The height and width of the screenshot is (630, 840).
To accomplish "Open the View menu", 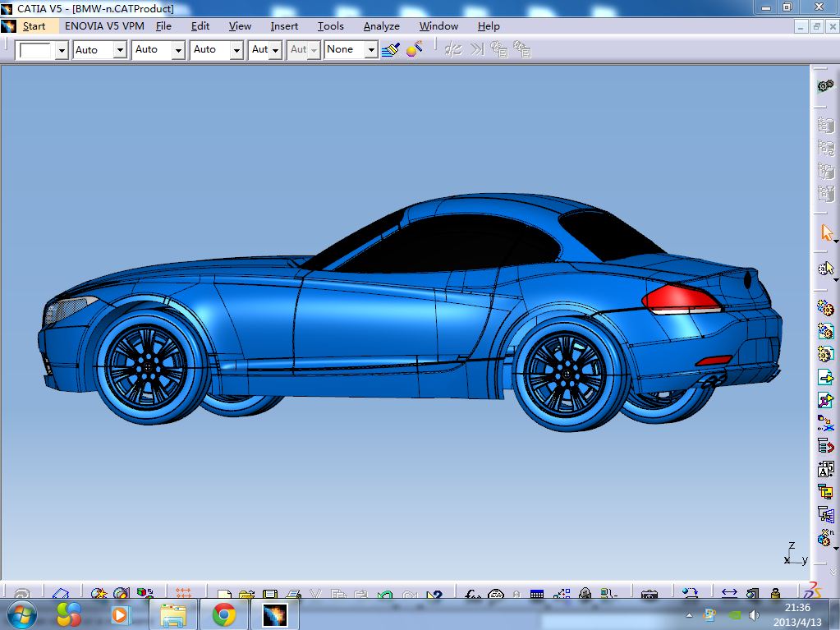I will [240, 26].
